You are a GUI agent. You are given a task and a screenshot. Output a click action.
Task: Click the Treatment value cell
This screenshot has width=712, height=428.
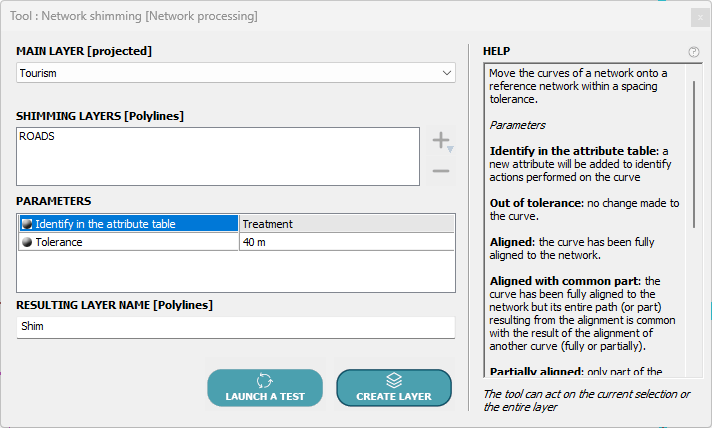[346, 224]
